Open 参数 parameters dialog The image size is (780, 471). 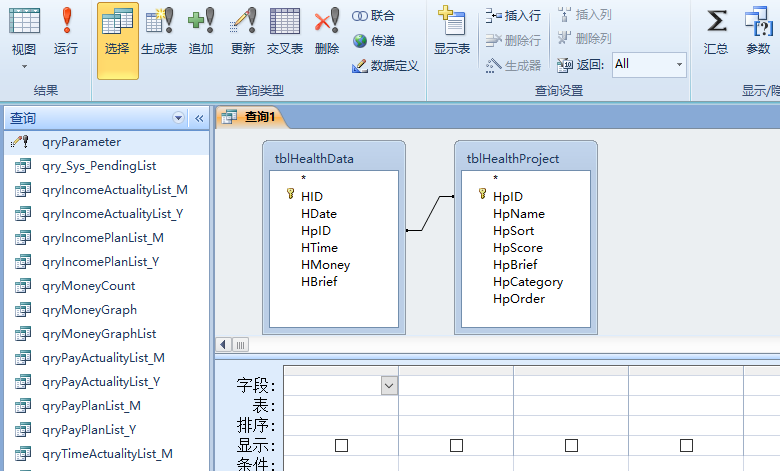coord(758,31)
